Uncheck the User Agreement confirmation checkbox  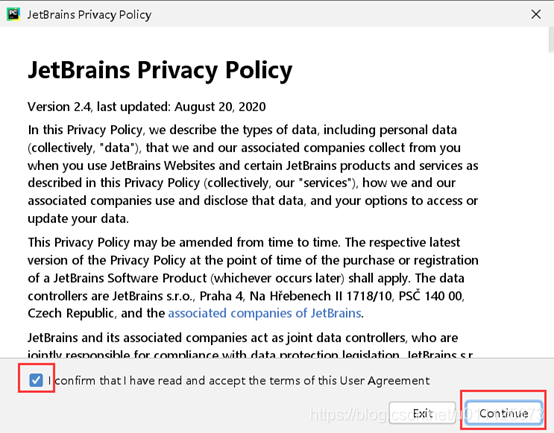coord(36,380)
